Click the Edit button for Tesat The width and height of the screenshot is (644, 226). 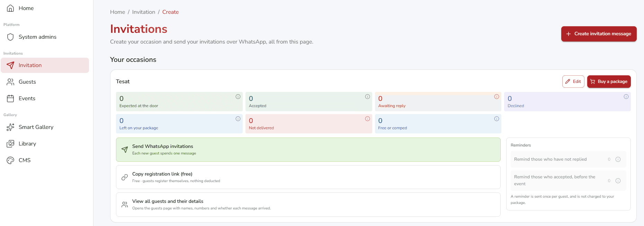(573, 82)
